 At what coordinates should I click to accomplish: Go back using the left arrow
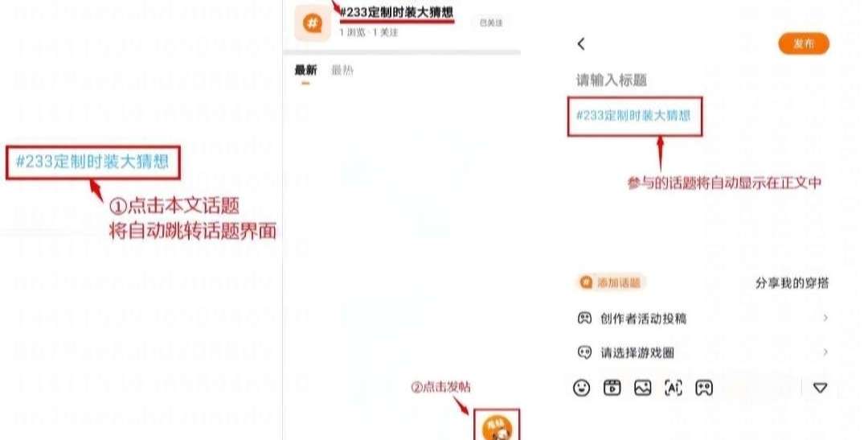[581, 43]
